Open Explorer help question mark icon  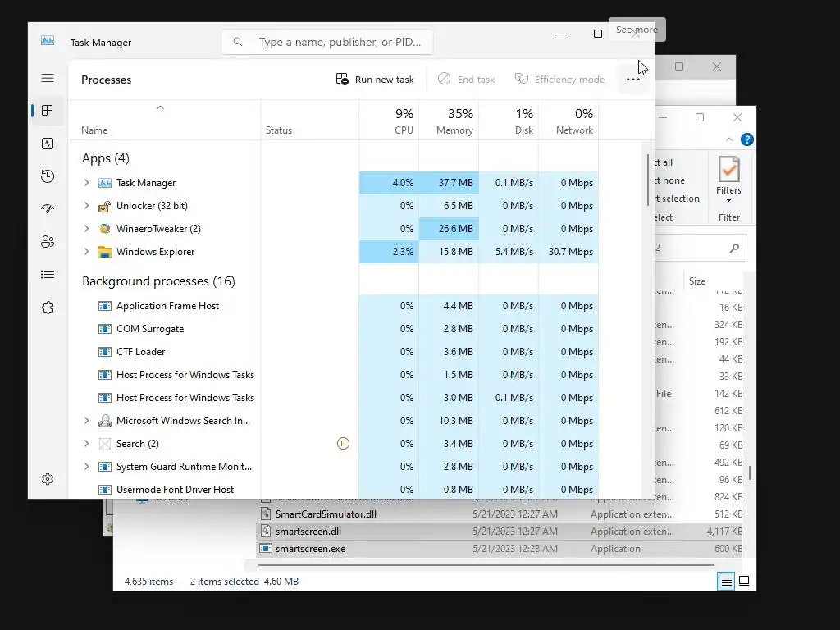(x=746, y=139)
